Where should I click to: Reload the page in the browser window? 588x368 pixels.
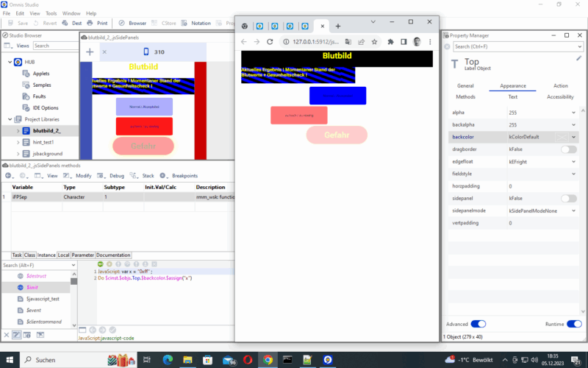tap(270, 42)
